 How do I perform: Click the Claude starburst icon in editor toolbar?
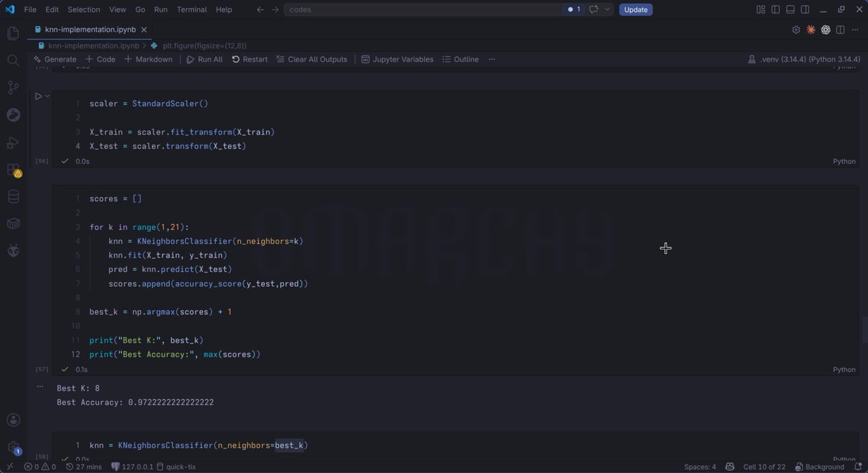(811, 30)
